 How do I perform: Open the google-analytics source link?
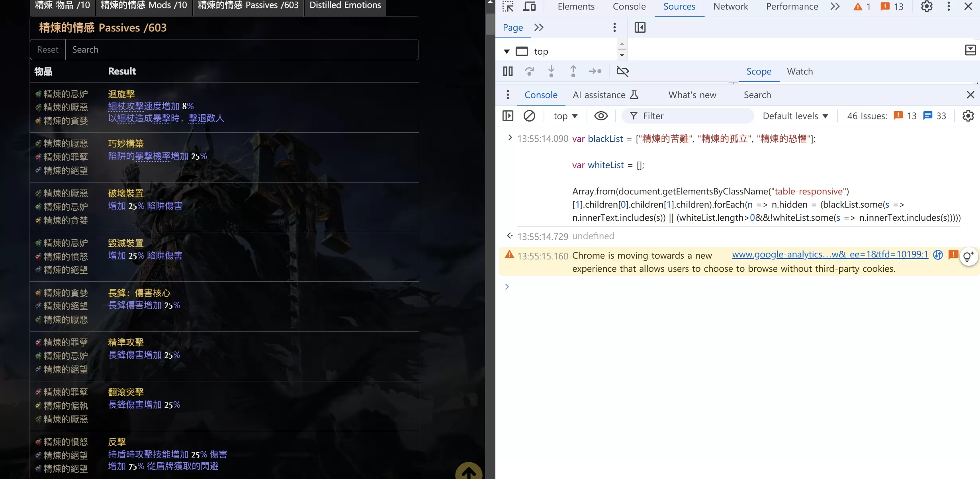(830, 254)
